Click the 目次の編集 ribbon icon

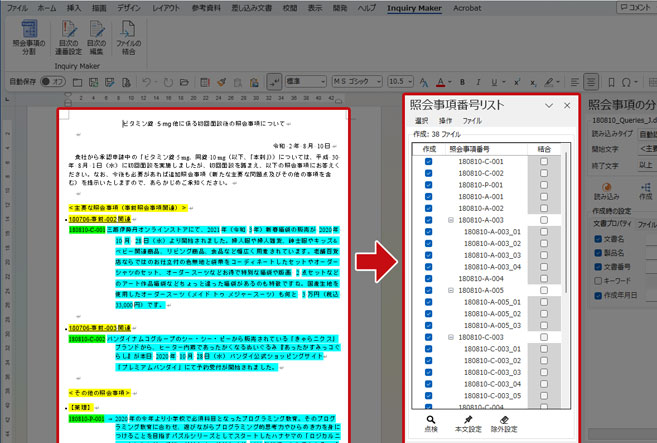[x=97, y=44]
